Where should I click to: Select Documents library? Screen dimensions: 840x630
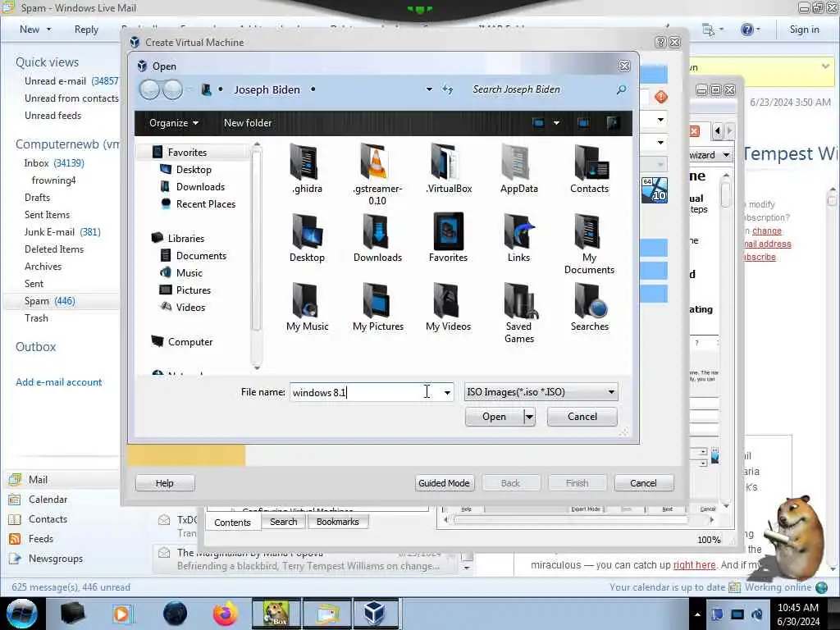[201, 256]
